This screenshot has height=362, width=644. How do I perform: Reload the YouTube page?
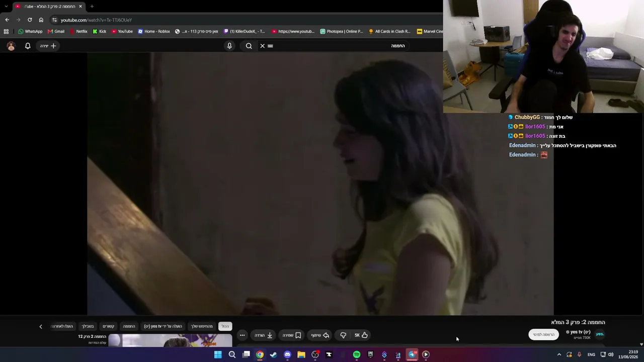click(30, 20)
